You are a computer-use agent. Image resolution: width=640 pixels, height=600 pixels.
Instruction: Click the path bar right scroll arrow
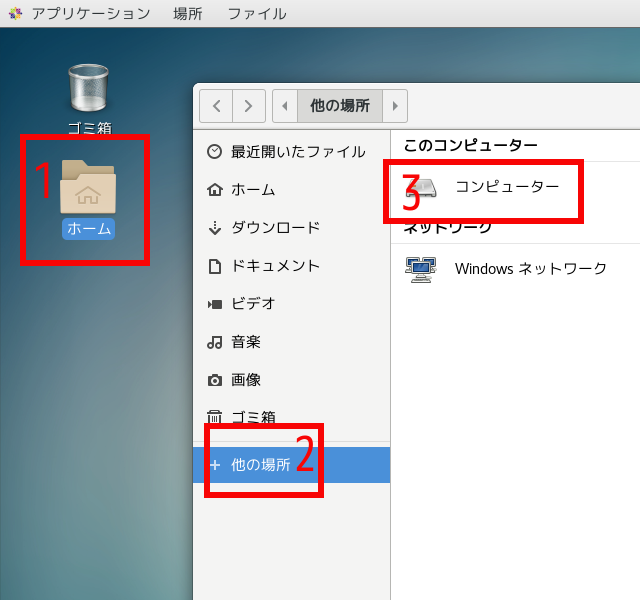(395, 105)
